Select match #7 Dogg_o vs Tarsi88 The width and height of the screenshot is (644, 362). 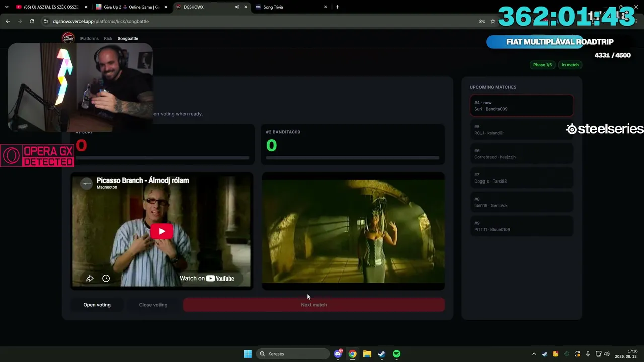[521, 178]
